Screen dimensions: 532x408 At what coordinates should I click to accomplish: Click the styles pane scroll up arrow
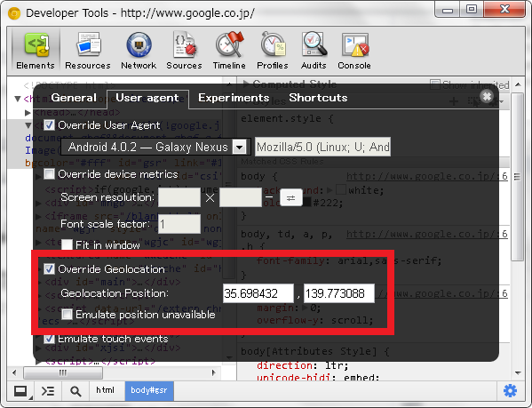pos(518,84)
